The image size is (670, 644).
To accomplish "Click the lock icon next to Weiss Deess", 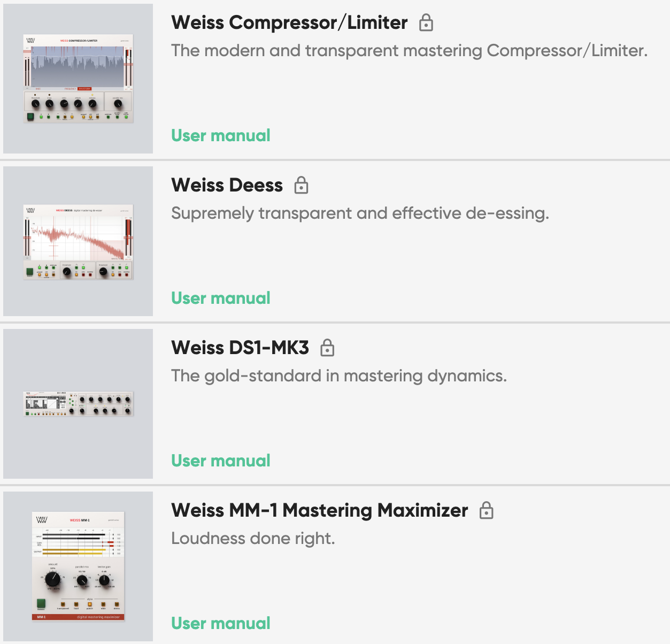I will (x=302, y=185).
